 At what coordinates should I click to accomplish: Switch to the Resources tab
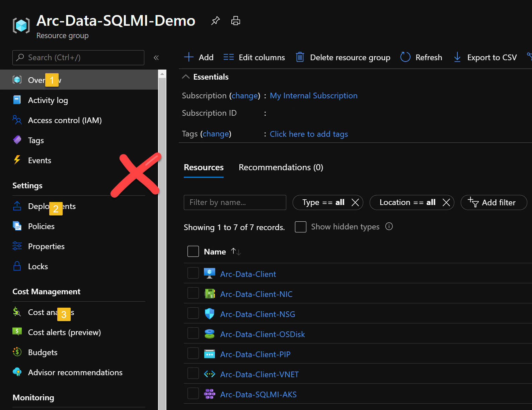click(204, 167)
